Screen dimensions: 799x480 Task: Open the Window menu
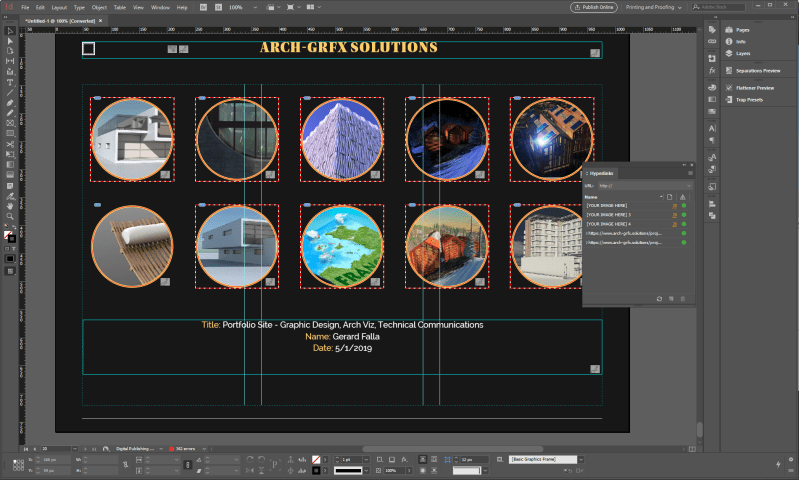[160, 8]
